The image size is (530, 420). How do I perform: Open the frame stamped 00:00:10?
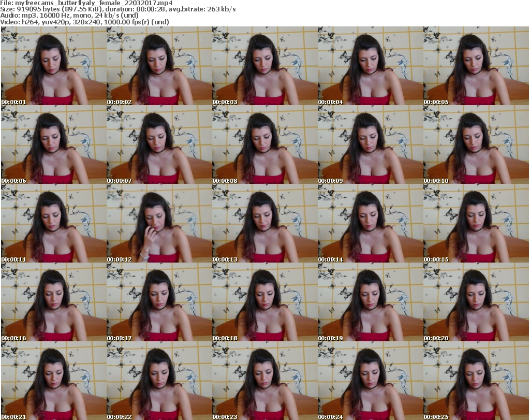(476, 144)
